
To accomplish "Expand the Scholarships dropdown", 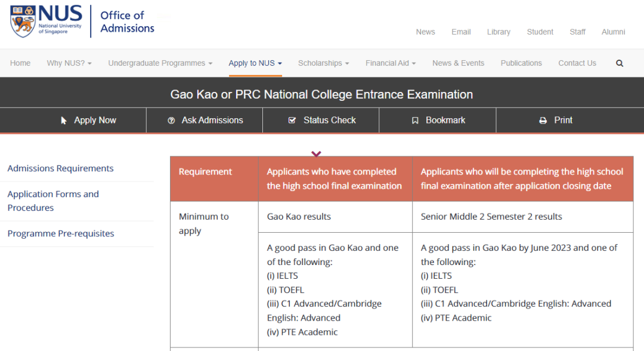I will click(x=324, y=63).
